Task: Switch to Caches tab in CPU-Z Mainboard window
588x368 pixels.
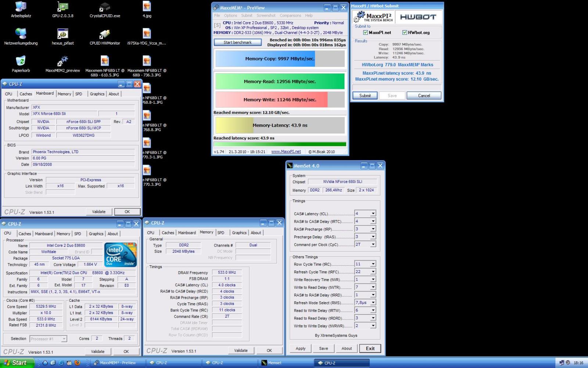Action: 26,94
